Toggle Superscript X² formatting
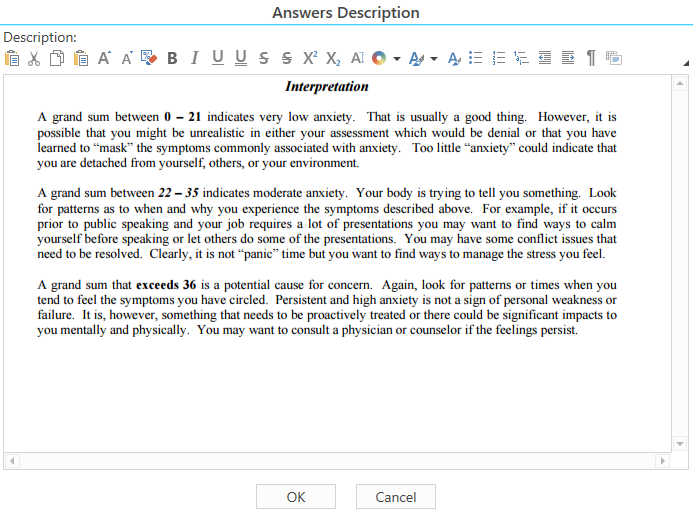Image resolution: width=694 pixels, height=518 pixels. (310, 58)
